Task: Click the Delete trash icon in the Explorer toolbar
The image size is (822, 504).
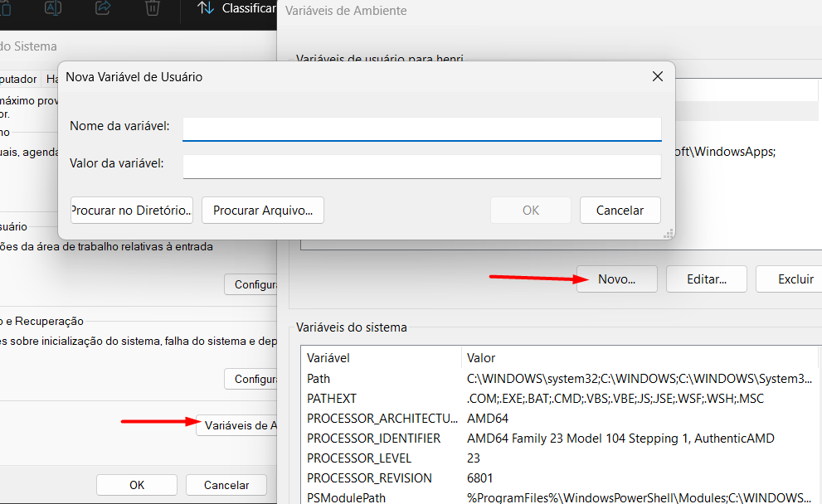Action: tap(152, 7)
